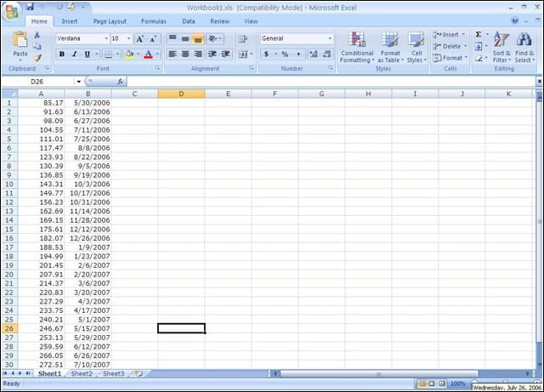Toggle Wrap Text button
This screenshot has height=392, width=544.
(x=242, y=38)
